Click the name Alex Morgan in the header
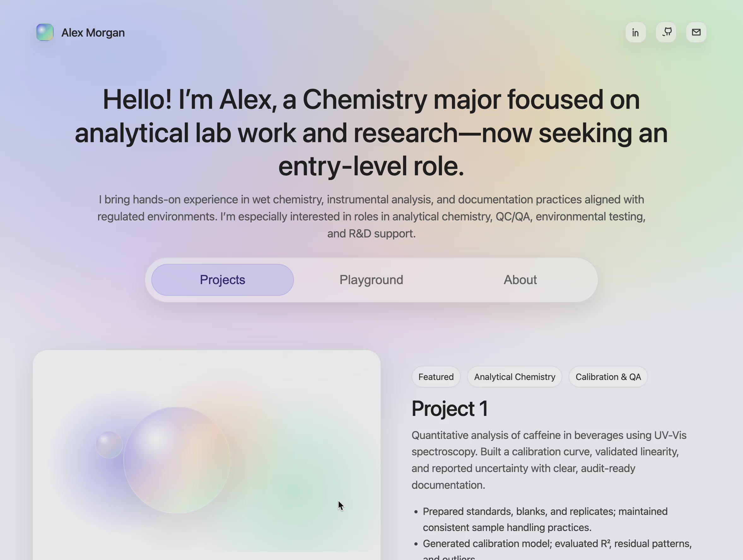The image size is (743, 560). coord(93,32)
